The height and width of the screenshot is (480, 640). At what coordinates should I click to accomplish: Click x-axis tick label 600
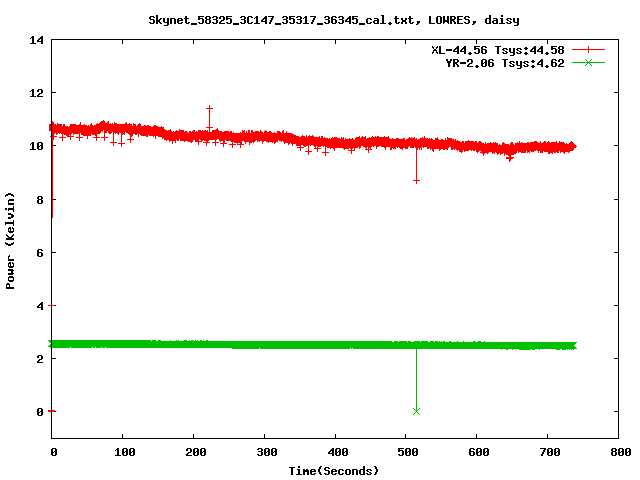pyautogui.click(x=479, y=452)
